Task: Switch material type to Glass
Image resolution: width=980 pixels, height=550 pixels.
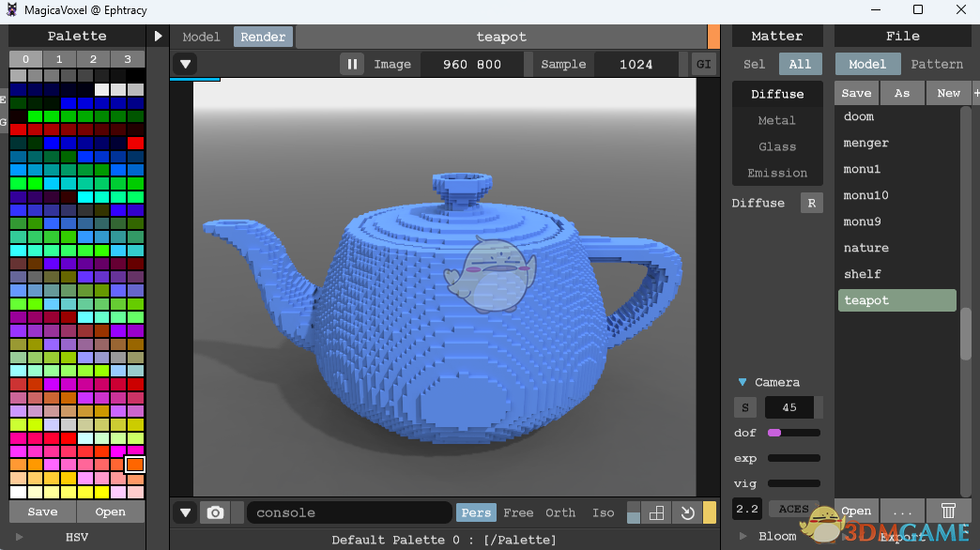Action: (777, 146)
